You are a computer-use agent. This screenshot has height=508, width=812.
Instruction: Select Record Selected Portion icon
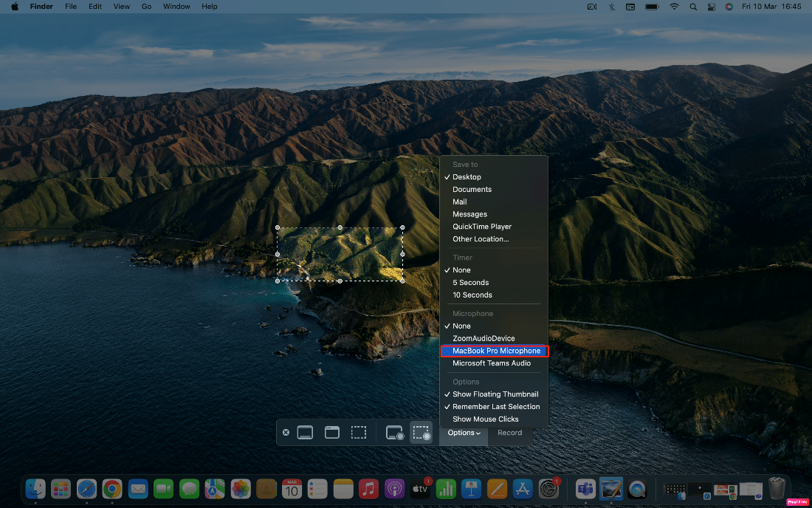tap(421, 433)
